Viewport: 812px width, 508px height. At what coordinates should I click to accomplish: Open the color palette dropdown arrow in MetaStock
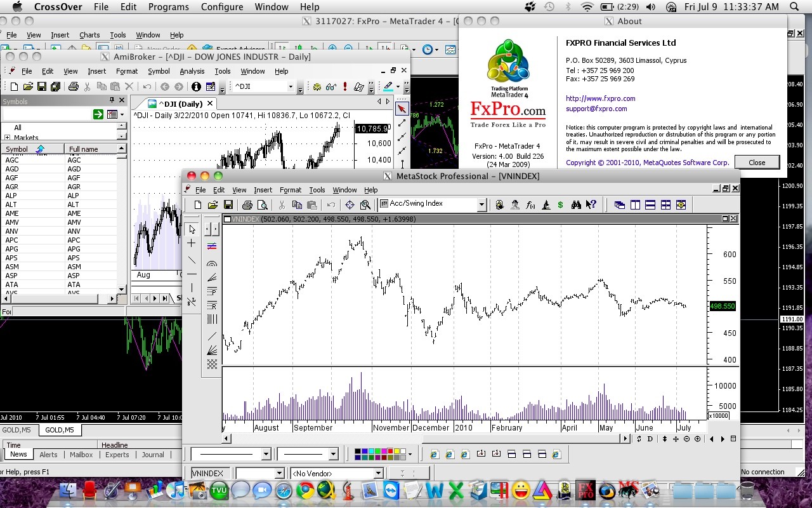pos(410,454)
